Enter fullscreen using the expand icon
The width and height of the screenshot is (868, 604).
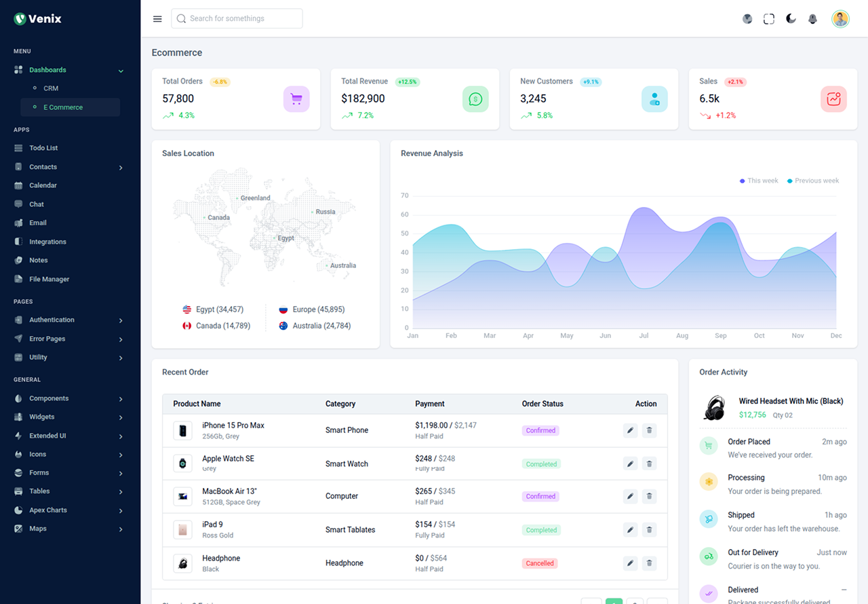pyautogui.click(x=769, y=18)
